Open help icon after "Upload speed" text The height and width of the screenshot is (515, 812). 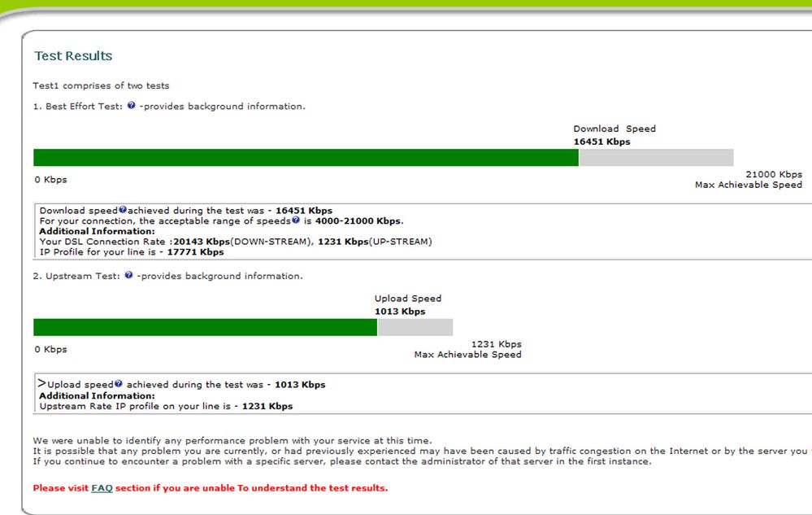[119, 384]
